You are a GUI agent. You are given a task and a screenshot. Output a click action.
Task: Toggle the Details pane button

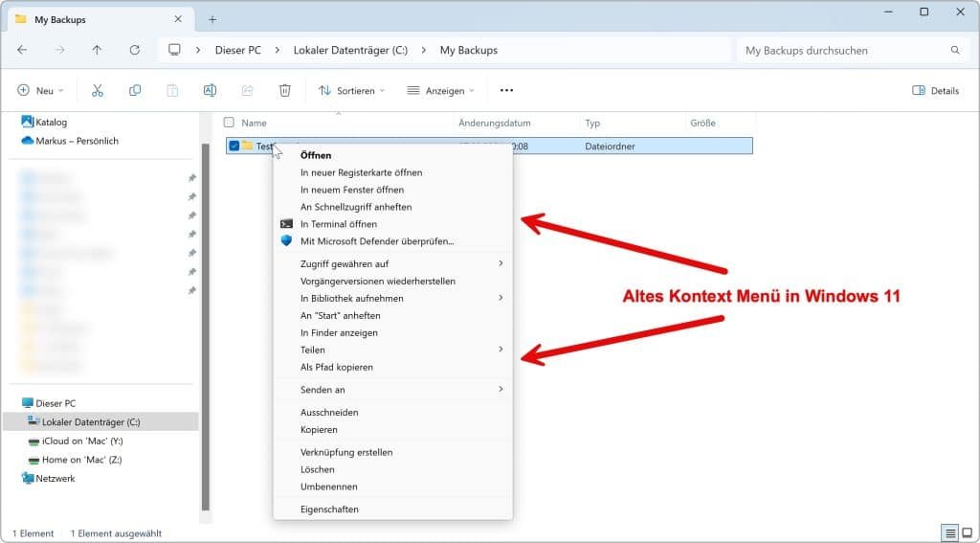[936, 91]
